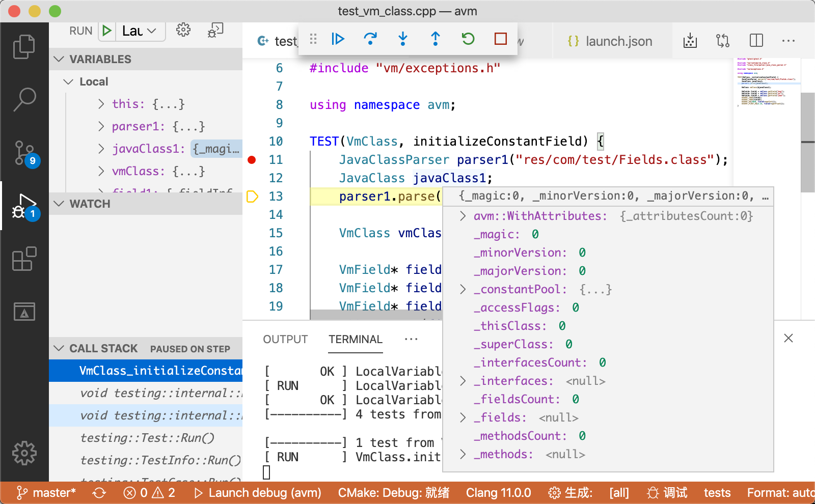Click Launch debug (avm) in status bar
The height and width of the screenshot is (504, 815).
point(258,493)
